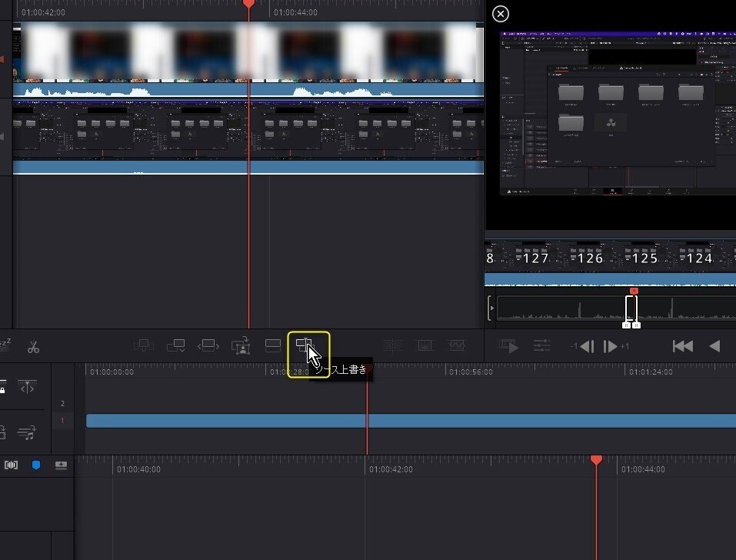Click 01:00:44:00 on the lower timeline ruler
The height and width of the screenshot is (560, 736).
pyautogui.click(x=643, y=469)
